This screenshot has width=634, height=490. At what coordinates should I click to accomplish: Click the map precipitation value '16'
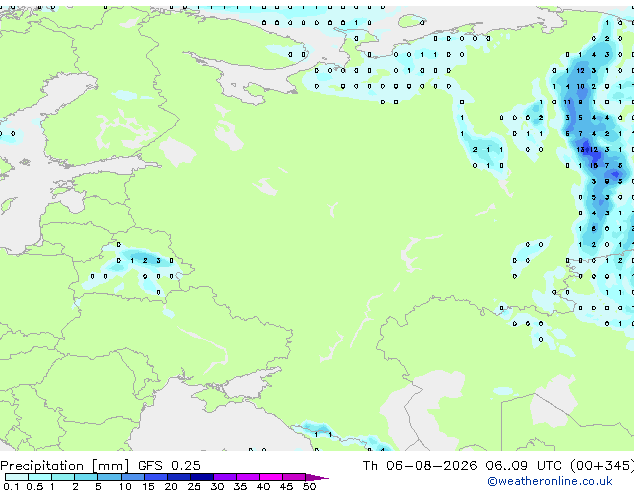click(594, 165)
